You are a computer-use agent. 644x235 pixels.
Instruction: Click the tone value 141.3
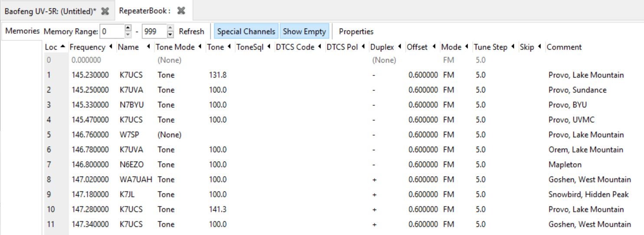(x=218, y=209)
